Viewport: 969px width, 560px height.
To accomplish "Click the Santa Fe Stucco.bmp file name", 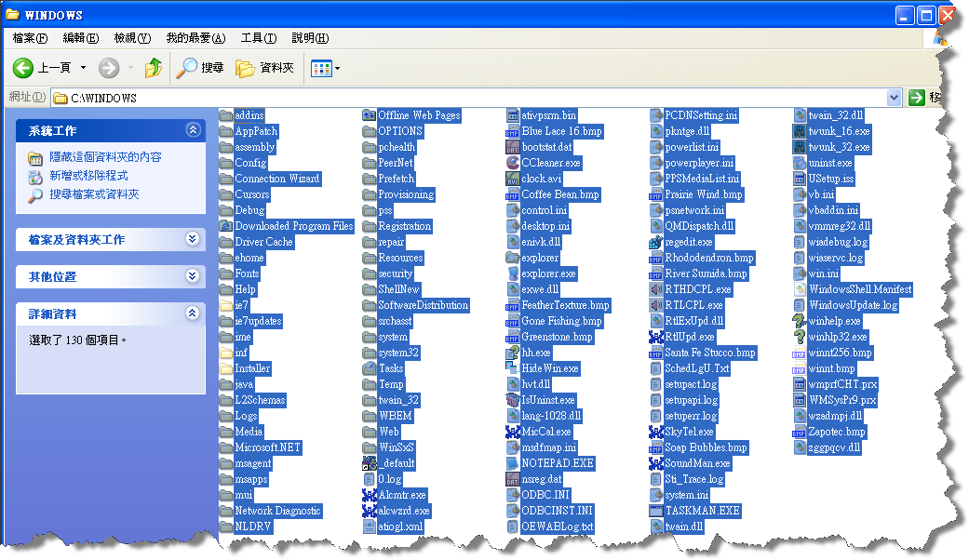I will click(x=710, y=353).
